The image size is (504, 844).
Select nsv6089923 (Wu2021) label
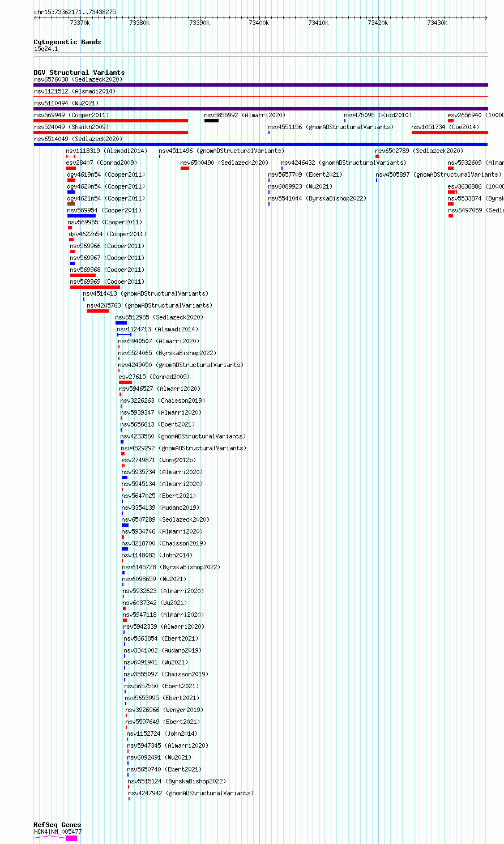coord(301,186)
